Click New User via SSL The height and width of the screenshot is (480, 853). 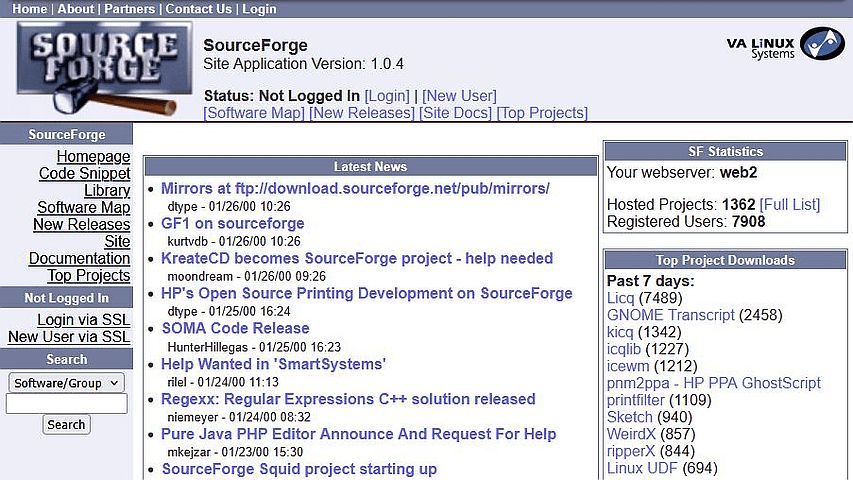pos(69,337)
